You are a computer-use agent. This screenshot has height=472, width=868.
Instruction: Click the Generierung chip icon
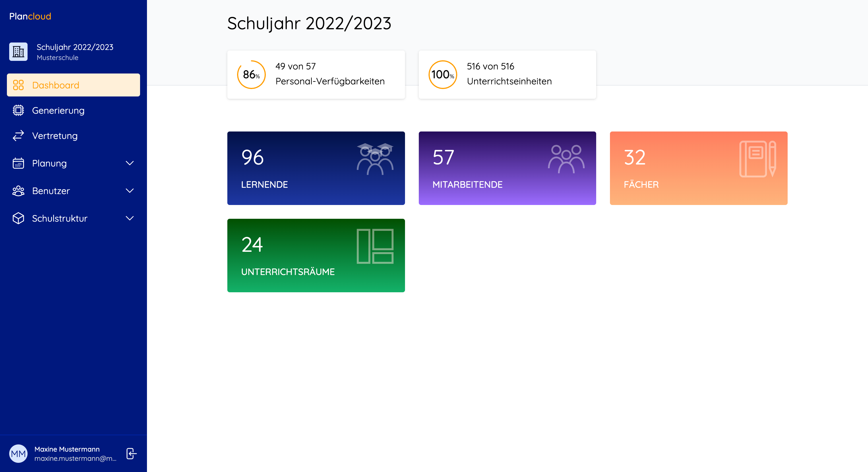pyautogui.click(x=18, y=110)
